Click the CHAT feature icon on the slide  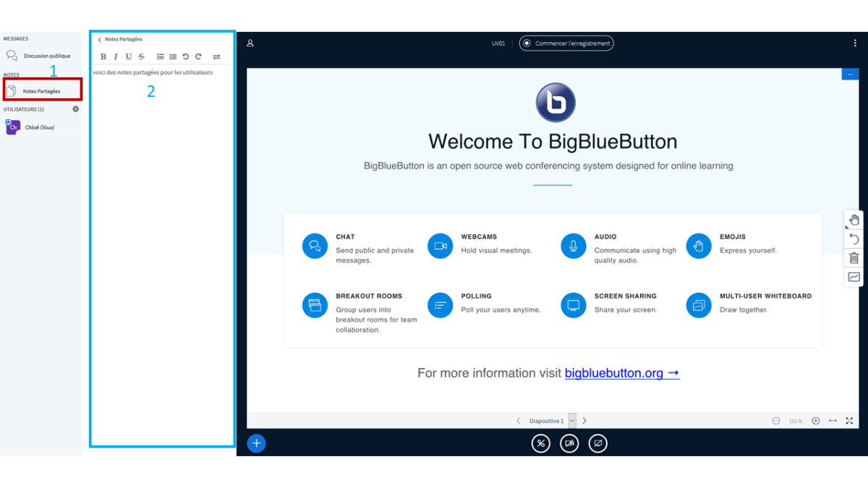pos(315,246)
